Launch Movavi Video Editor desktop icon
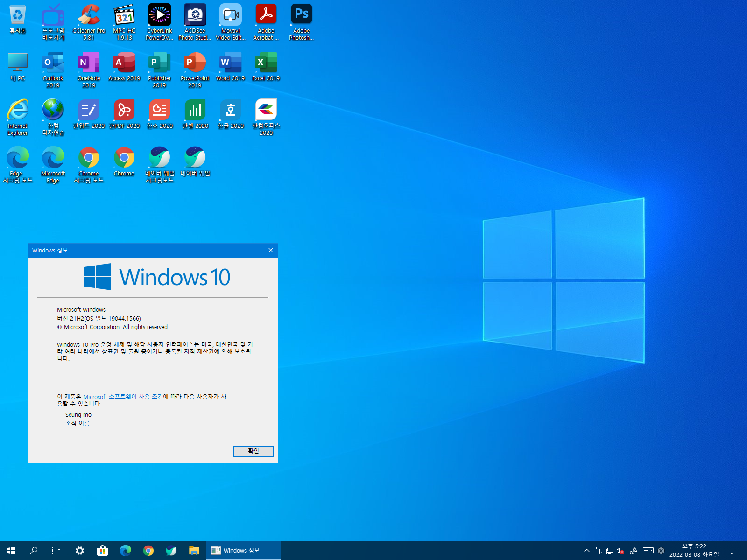This screenshot has height=560, width=747. [x=231, y=22]
